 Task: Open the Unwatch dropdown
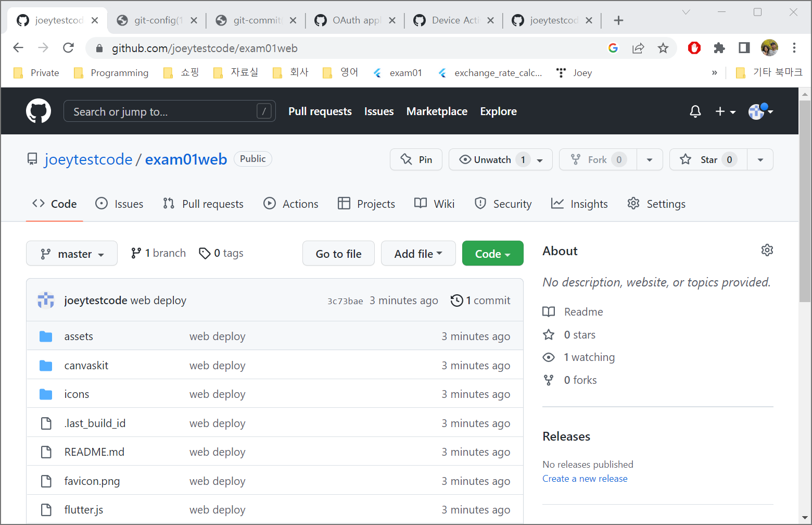500,159
